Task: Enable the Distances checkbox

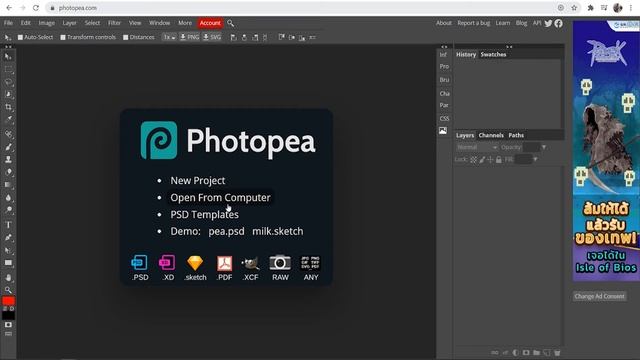Action: 126,37
